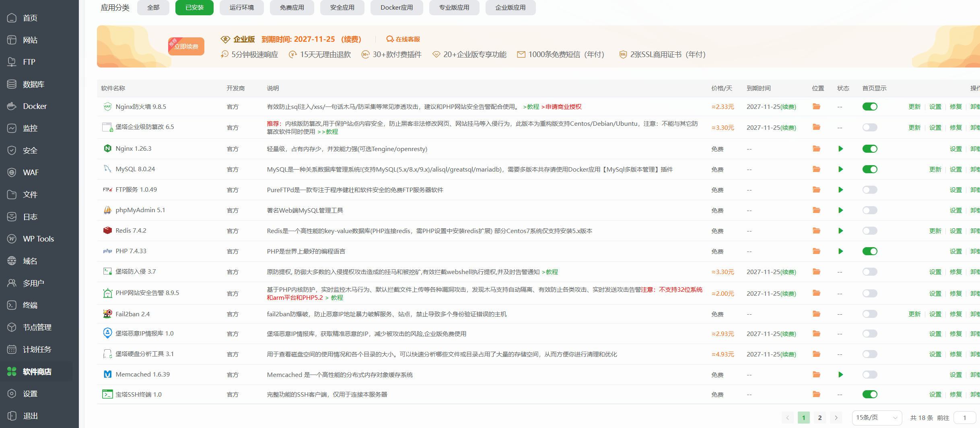Open folder location for Redis 7.4.2
980x428 pixels.
[x=816, y=231]
